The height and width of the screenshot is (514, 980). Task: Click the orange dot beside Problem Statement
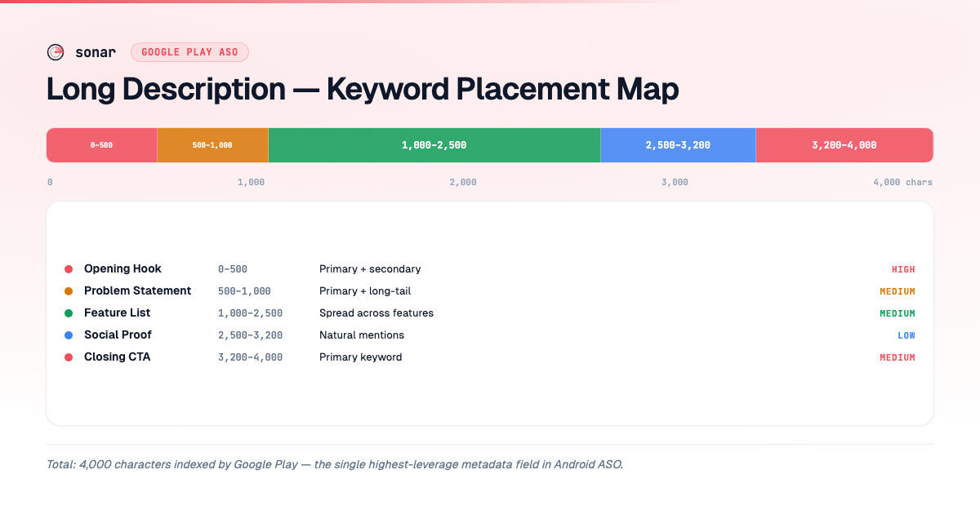pyautogui.click(x=69, y=291)
